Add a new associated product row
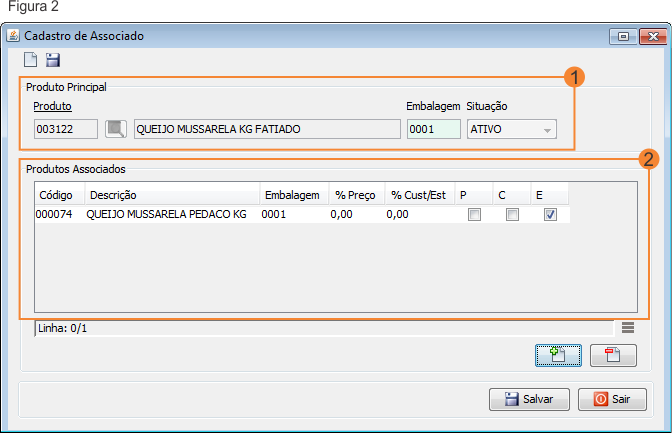 click(x=559, y=354)
